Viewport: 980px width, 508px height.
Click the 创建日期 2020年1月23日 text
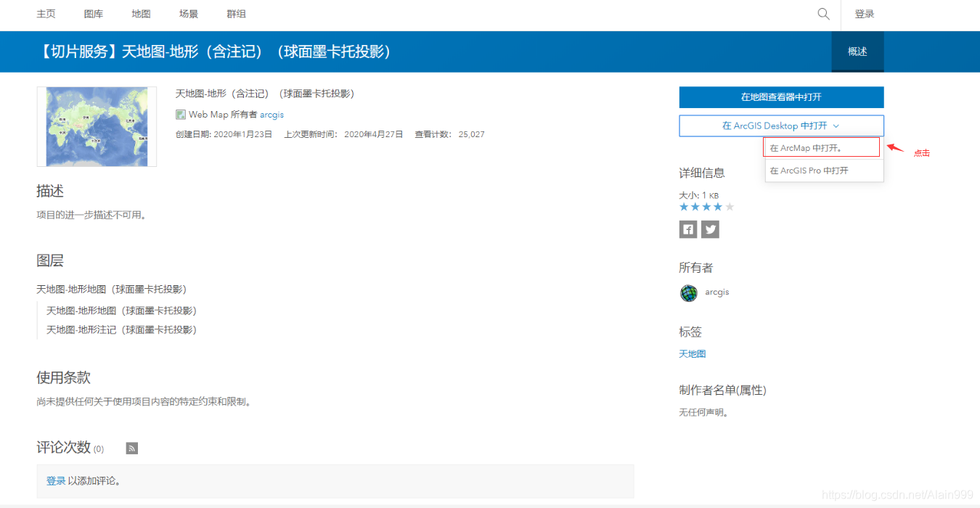pos(224,134)
